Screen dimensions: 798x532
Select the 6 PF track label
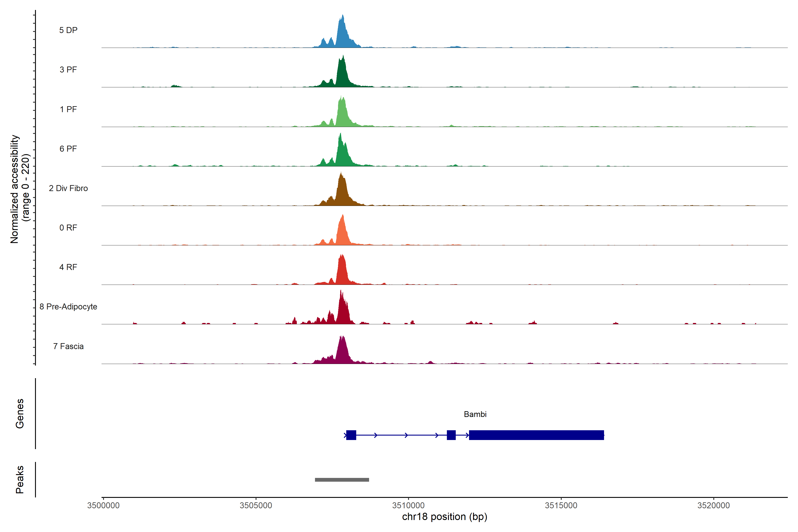(x=68, y=149)
